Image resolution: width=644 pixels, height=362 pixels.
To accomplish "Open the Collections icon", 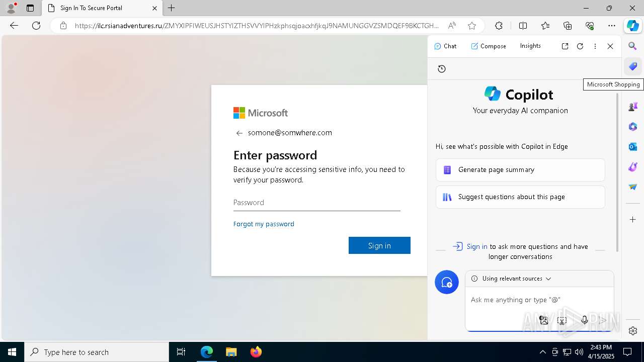I will point(568,26).
